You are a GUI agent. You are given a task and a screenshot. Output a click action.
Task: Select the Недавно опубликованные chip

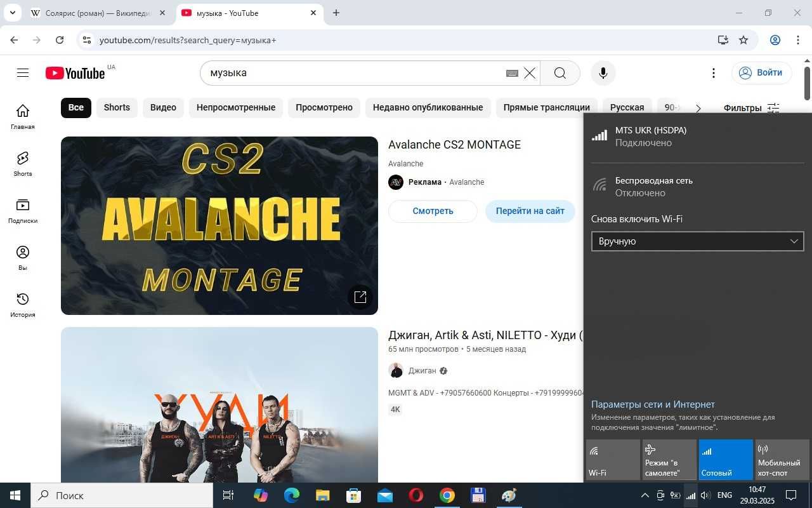coord(428,108)
